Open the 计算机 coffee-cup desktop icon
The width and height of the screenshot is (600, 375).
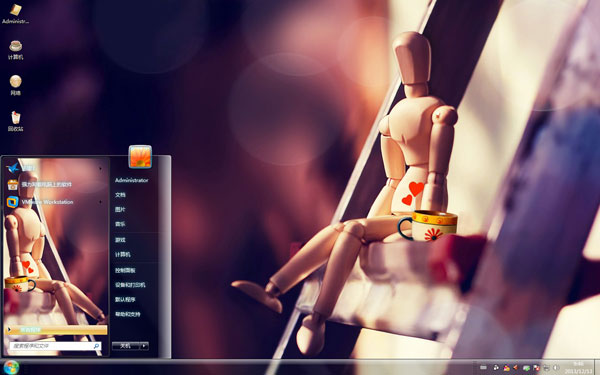(15, 50)
